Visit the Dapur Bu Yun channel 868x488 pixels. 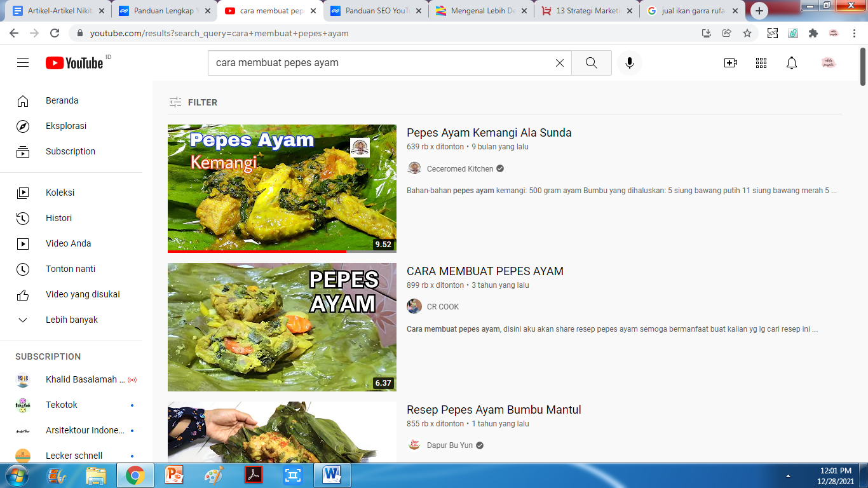coord(450,445)
